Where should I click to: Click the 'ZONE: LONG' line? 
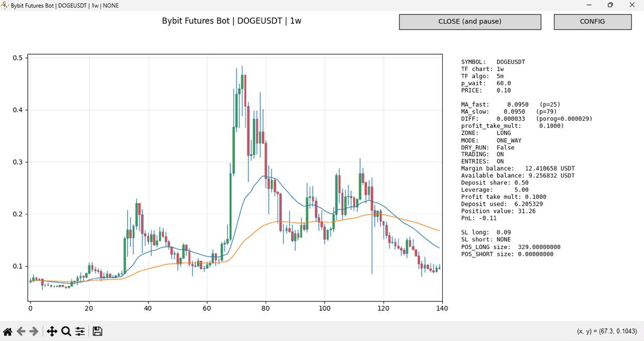[x=486, y=133]
